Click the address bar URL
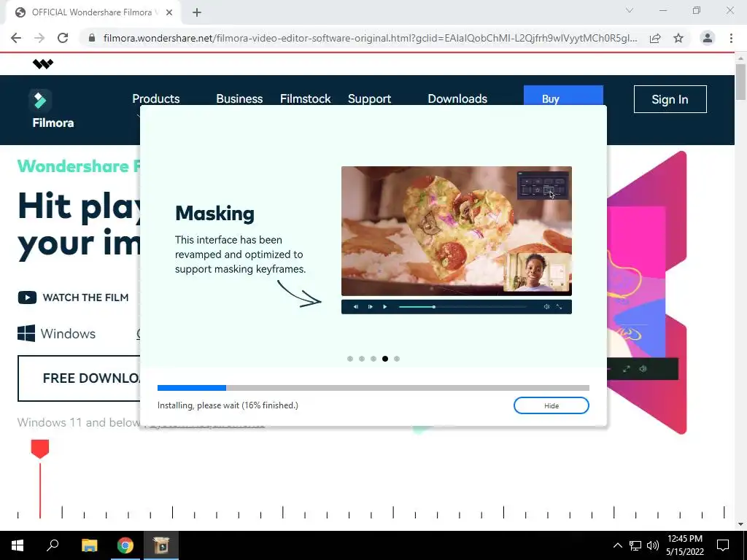The image size is (747, 560). pyautogui.click(x=370, y=38)
